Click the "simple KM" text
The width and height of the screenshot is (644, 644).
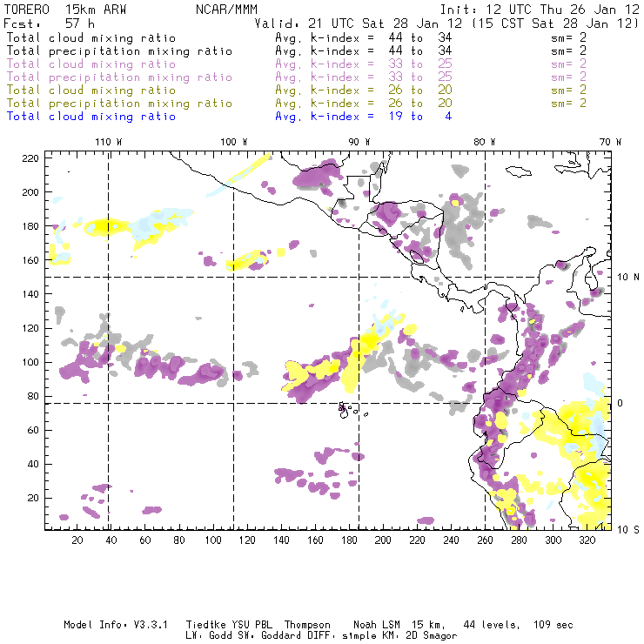tap(372, 636)
